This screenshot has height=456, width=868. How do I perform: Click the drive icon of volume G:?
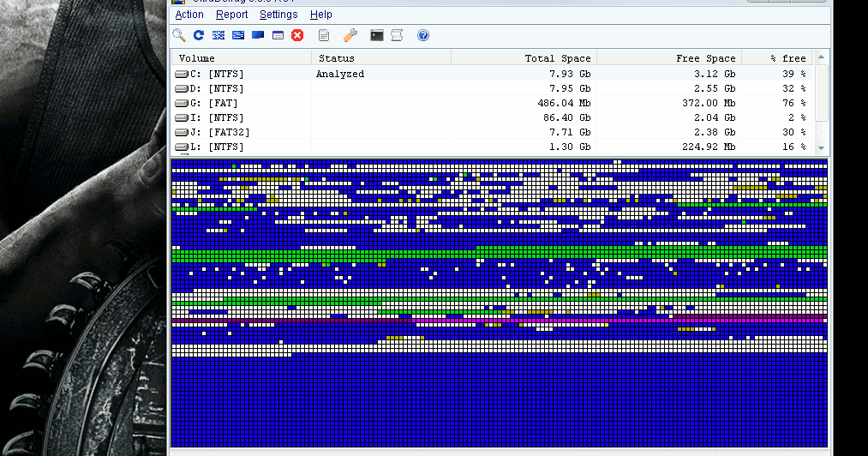pos(182,103)
